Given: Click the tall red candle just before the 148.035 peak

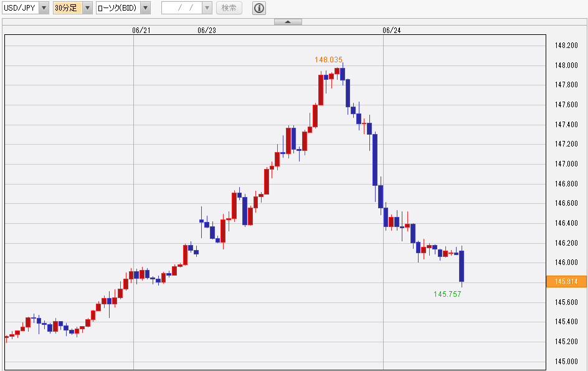Looking at the screenshot, I should pos(321,90).
